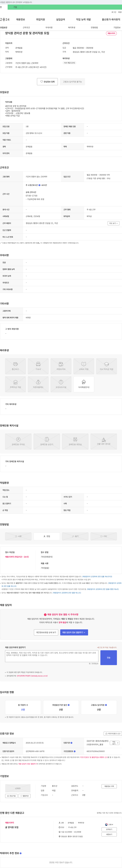
Task: Click the 모성보호시설 icon
Action: point(61,384)
